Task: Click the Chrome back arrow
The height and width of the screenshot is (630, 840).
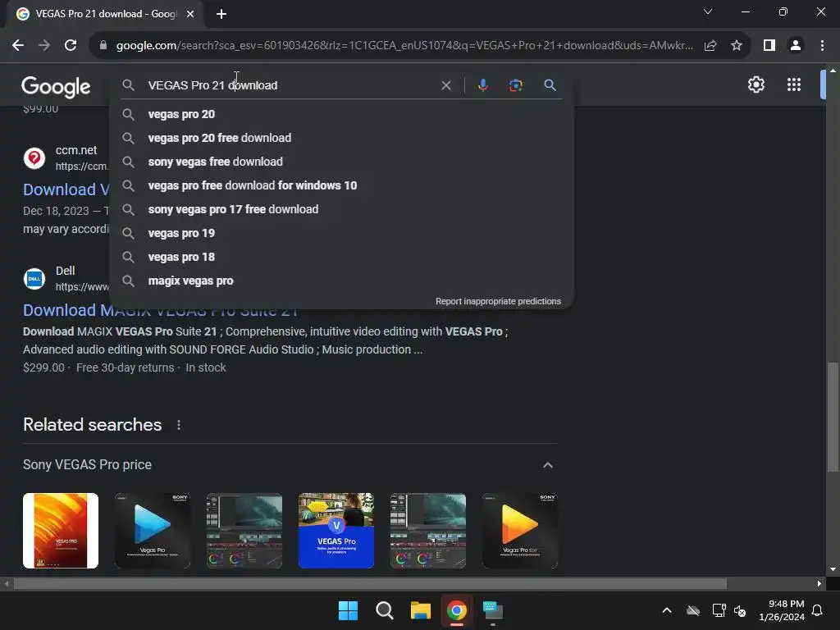Action: click(18, 46)
